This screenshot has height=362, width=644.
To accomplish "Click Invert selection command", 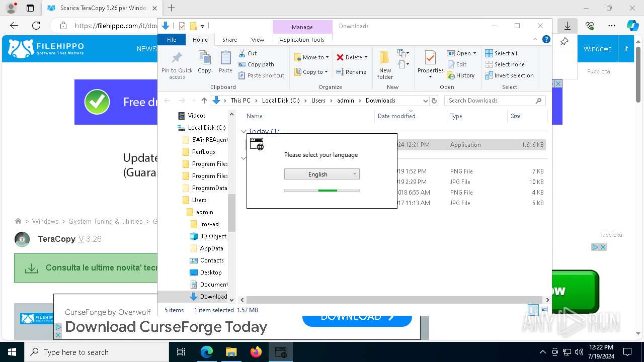I will (509, 75).
